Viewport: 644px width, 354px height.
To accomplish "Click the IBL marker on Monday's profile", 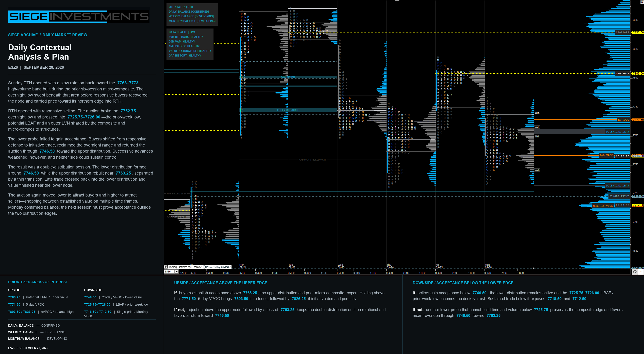I will click(537, 136).
